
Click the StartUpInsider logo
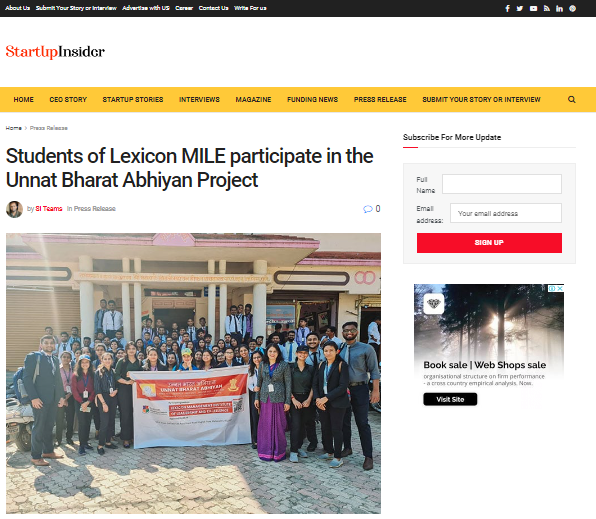click(55, 52)
